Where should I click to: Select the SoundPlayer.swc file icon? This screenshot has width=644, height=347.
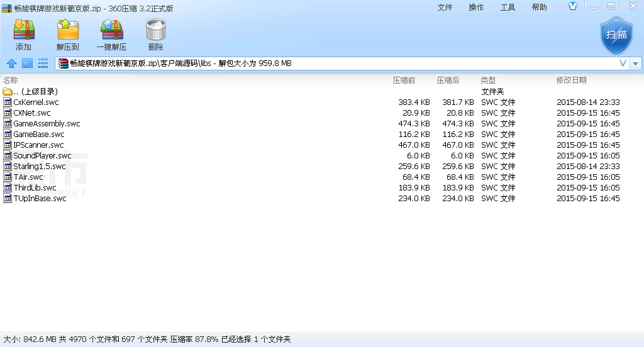(x=8, y=155)
